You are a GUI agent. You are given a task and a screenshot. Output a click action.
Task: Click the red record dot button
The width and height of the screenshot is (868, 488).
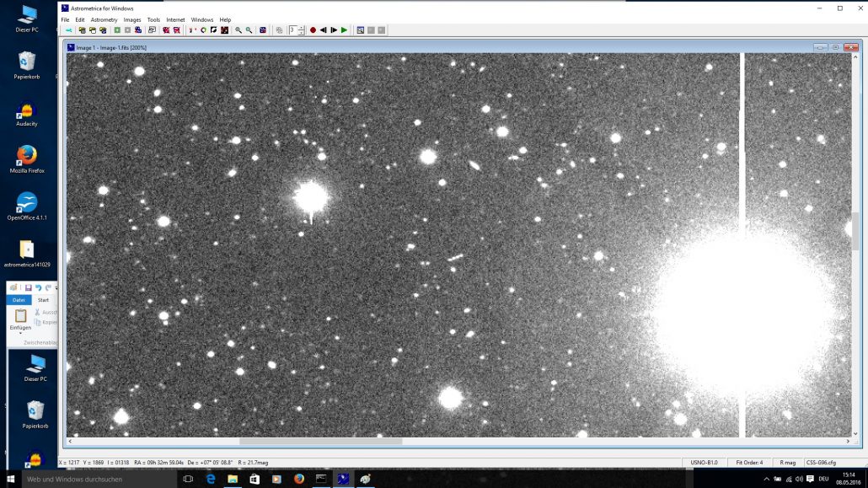click(313, 30)
